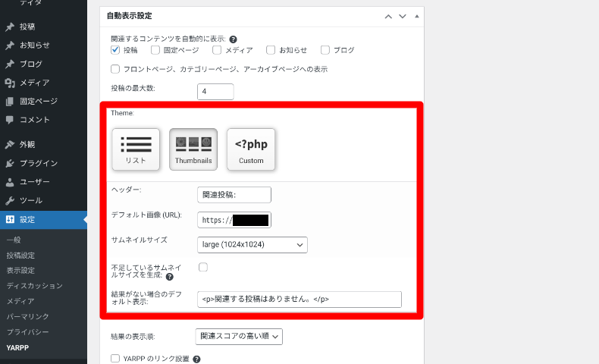Screen dimensions: 599x364
Task: Click the 投稿 pin icon in sidebar
Action: 10,27
